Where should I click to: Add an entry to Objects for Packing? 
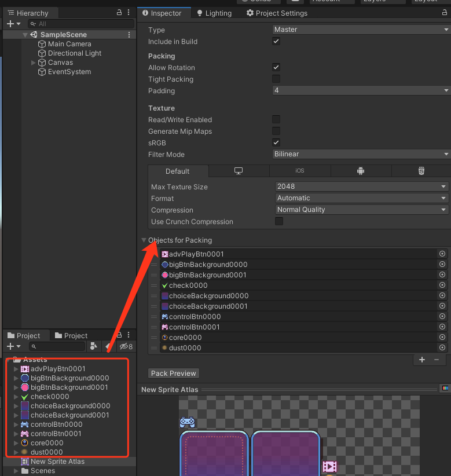[x=422, y=360]
